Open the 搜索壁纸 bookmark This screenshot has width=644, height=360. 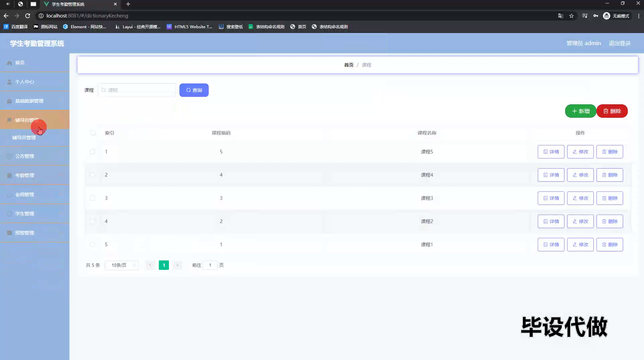(231, 27)
